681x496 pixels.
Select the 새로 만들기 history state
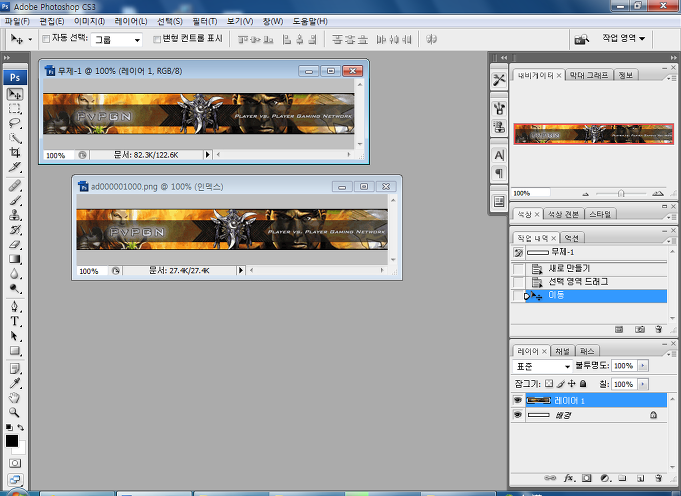pyautogui.click(x=588, y=269)
